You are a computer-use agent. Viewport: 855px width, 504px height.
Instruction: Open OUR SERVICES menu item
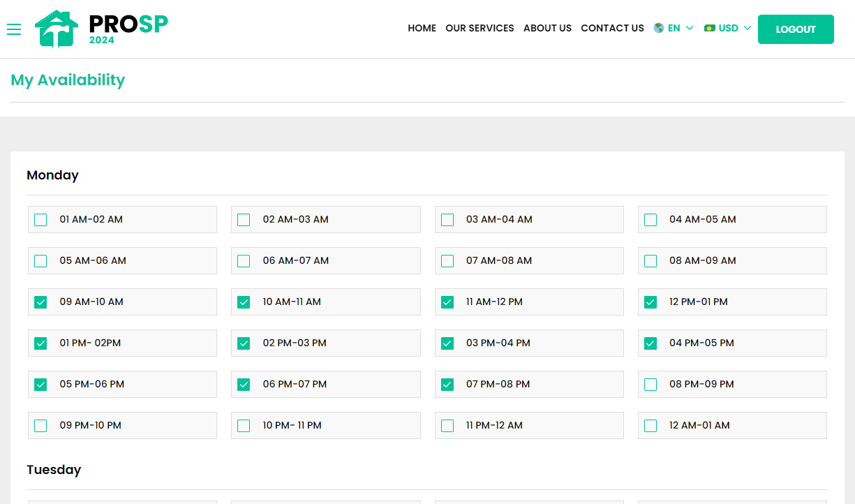pyautogui.click(x=479, y=28)
